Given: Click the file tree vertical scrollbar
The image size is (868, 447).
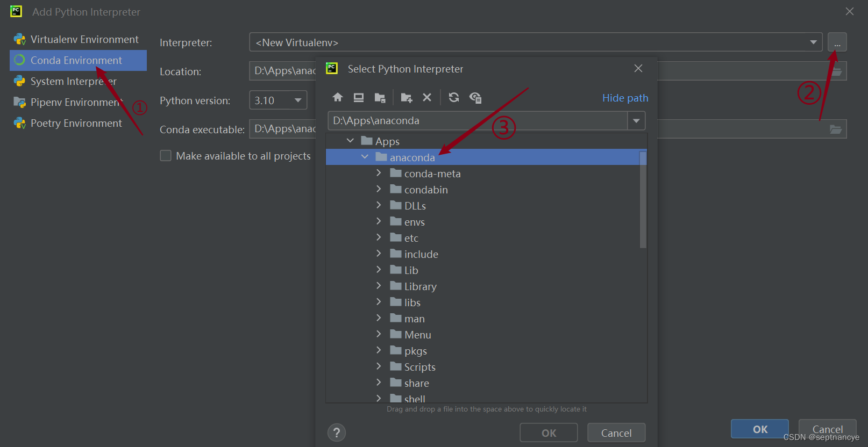Looking at the screenshot, I should coord(643,200).
